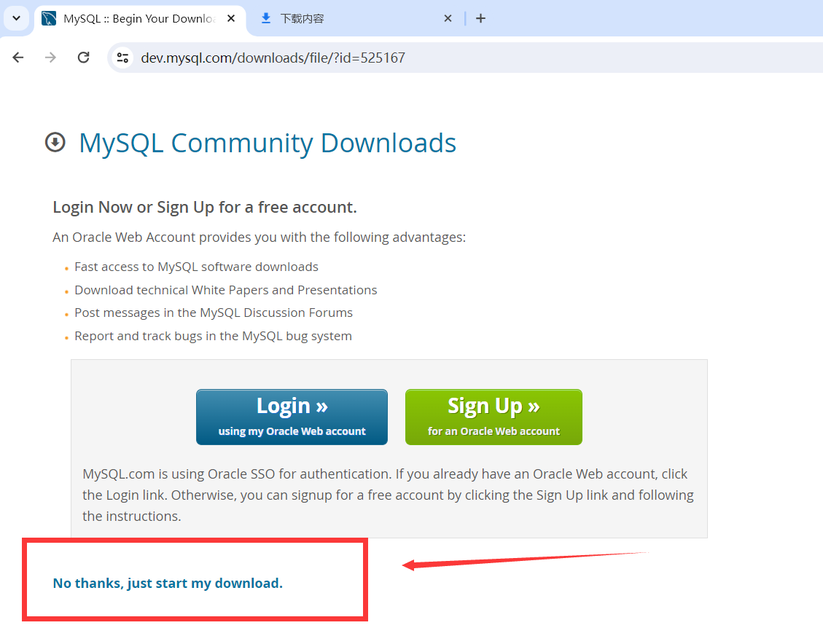Click text 'Login Now or Sign Up for a free account.'
Image resolution: width=823 pixels, height=644 pixels.
click(205, 207)
